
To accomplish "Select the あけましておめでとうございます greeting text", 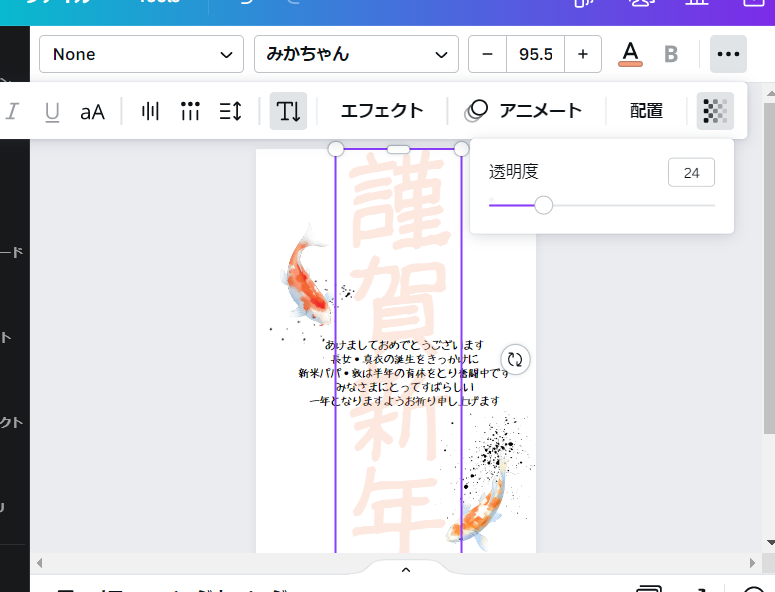I will 404,344.
